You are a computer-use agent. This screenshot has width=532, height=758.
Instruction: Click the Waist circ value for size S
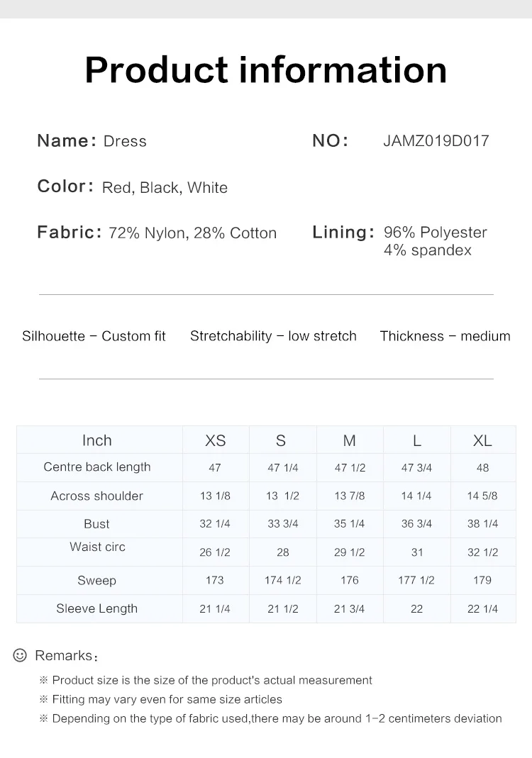click(x=282, y=552)
